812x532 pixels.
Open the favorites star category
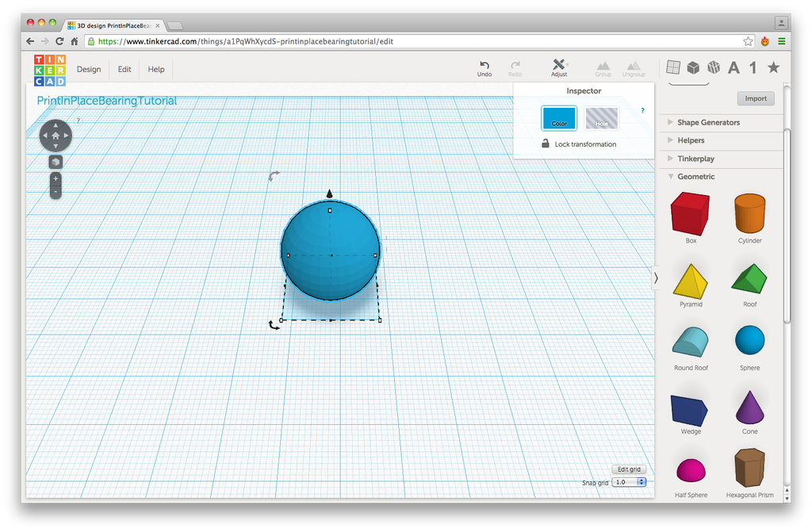point(774,67)
